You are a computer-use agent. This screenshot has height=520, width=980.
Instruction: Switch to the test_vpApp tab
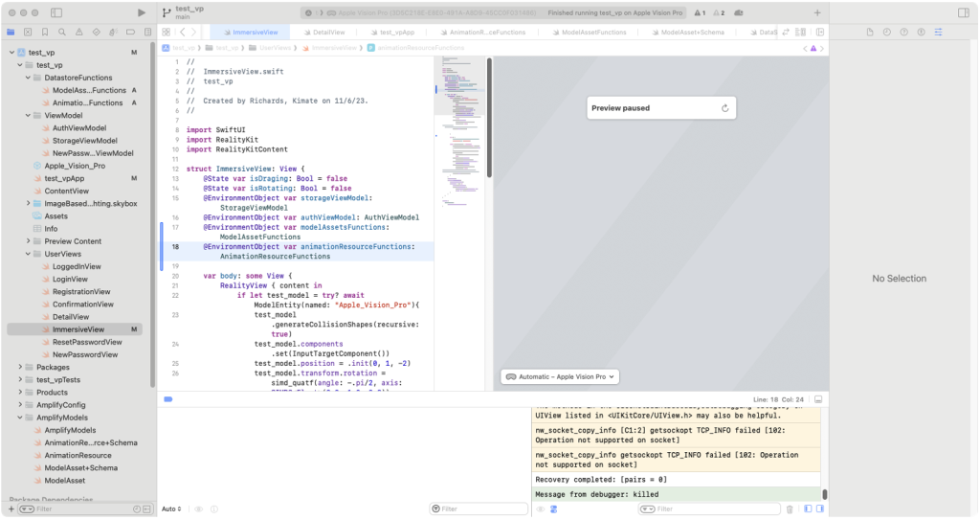391,32
